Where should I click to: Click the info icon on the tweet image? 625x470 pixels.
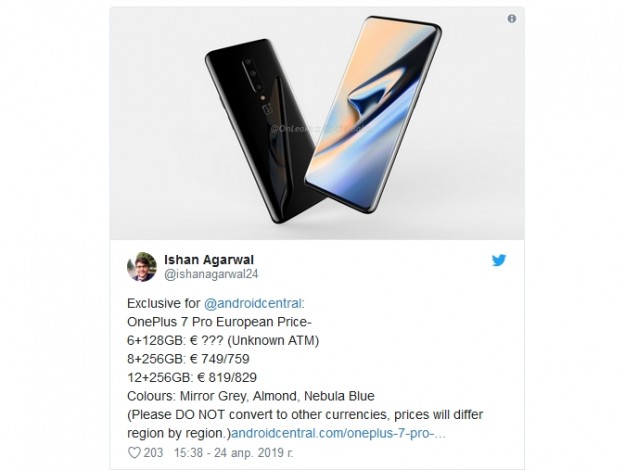tap(511, 18)
